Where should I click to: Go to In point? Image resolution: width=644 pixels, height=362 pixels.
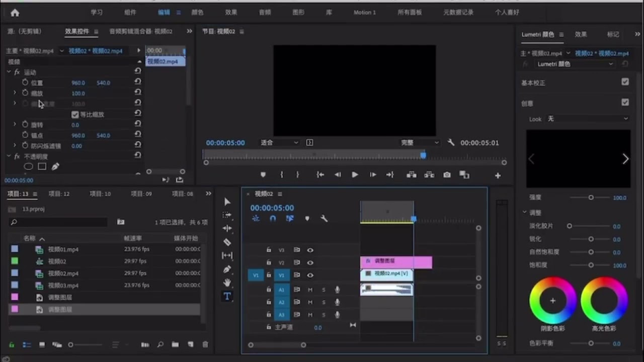pyautogui.click(x=320, y=174)
